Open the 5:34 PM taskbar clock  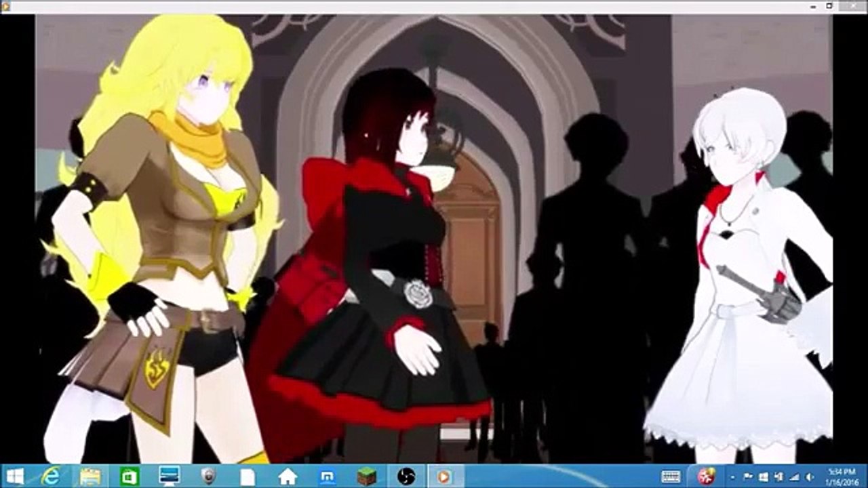click(x=842, y=476)
